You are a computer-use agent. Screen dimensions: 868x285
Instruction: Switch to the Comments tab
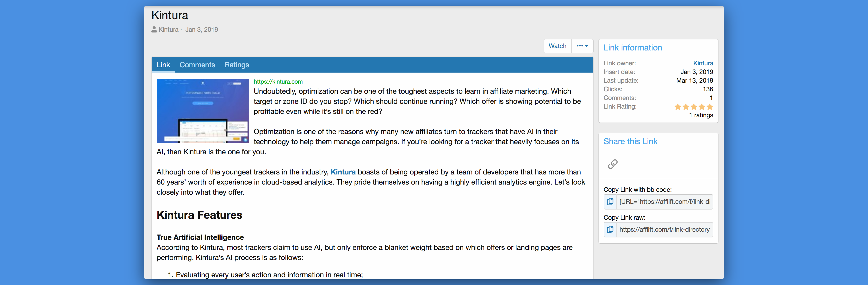pyautogui.click(x=197, y=65)
